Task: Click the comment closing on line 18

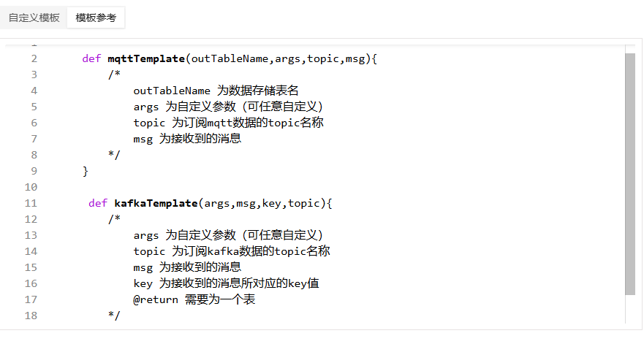Action: click(x=114, y=316)
